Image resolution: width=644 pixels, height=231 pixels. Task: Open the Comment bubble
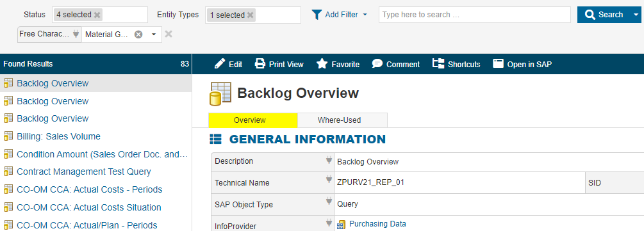click(x=377, y=63)
